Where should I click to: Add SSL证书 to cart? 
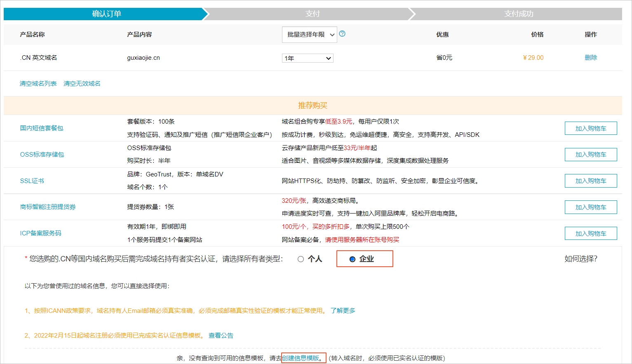(591, 181)
